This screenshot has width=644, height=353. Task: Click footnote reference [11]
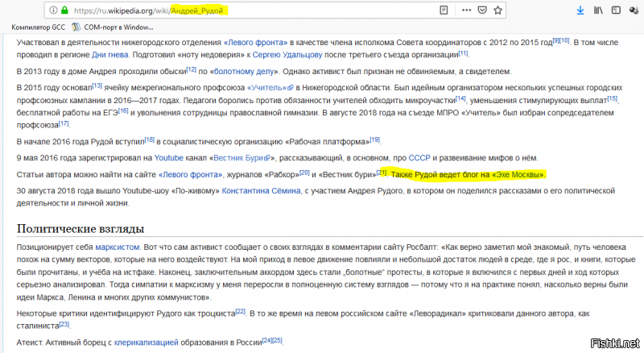464,52
